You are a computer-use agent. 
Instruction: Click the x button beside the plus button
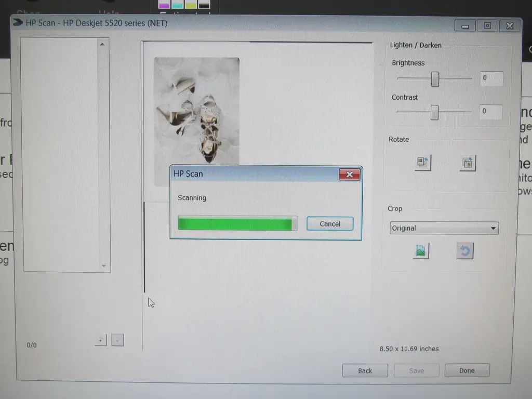pyautogui.click(x=117, y=340)
